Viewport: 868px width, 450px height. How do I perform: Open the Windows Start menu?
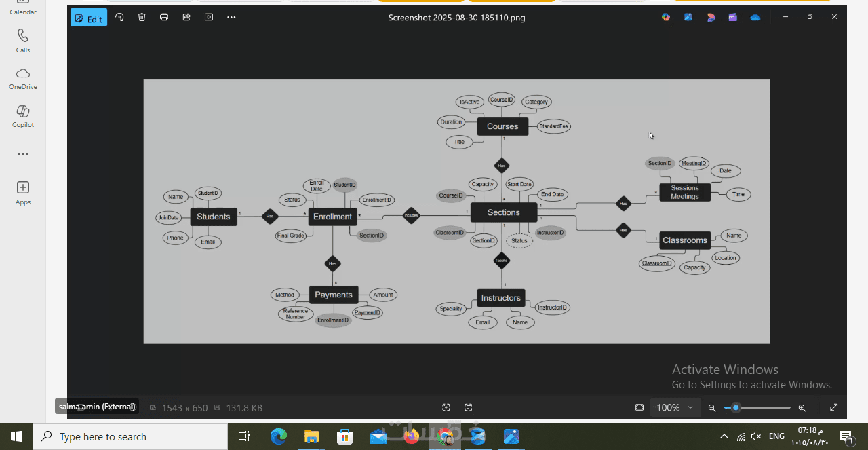16,436
